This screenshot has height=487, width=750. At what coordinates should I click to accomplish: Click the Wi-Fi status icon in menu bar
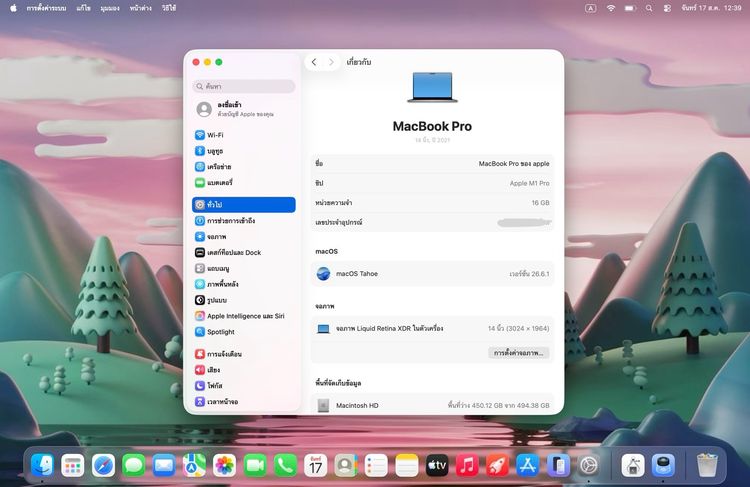[611, 8]
